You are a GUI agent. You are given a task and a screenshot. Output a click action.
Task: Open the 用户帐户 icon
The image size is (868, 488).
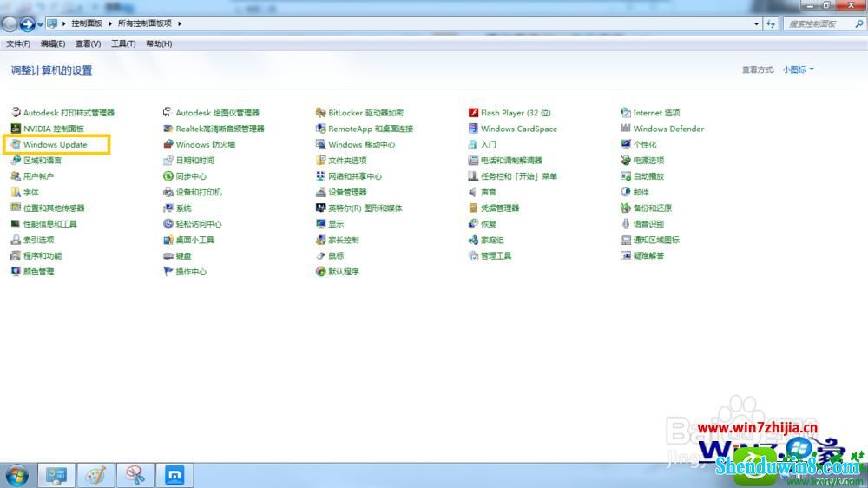point(16,176)
